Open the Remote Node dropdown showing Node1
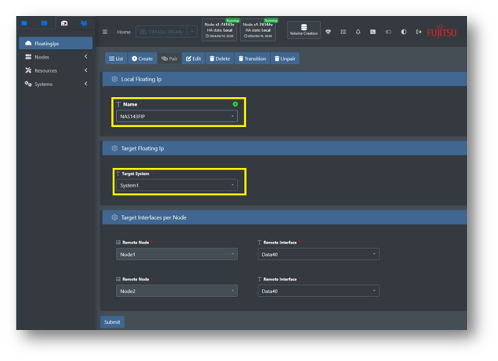 click(177, 254)
